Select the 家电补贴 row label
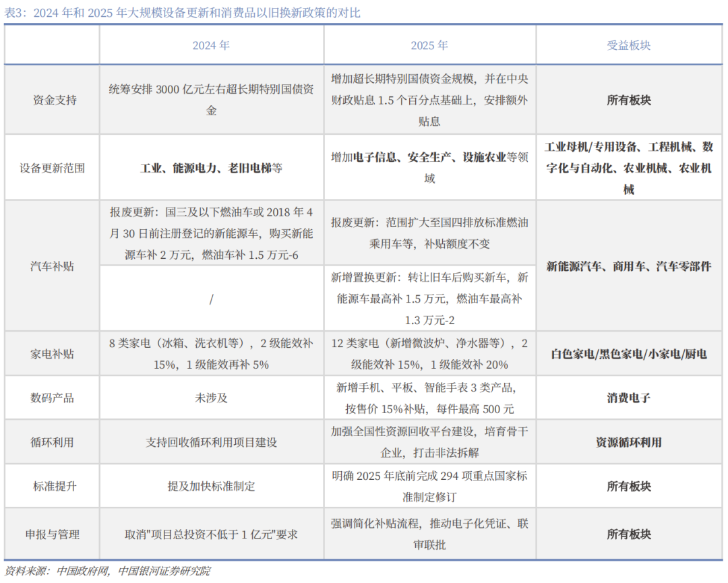728x583 pixels. (53, 354)
